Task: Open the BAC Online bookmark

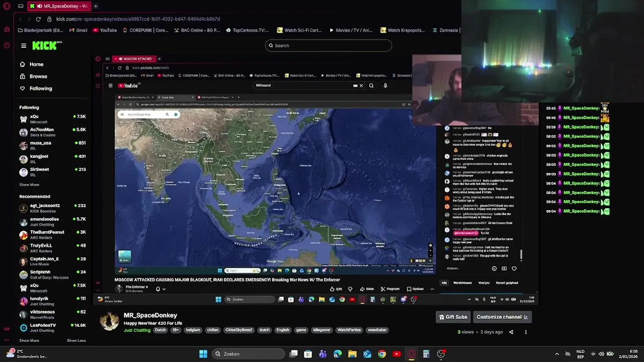Action: (x=197, y=30)
